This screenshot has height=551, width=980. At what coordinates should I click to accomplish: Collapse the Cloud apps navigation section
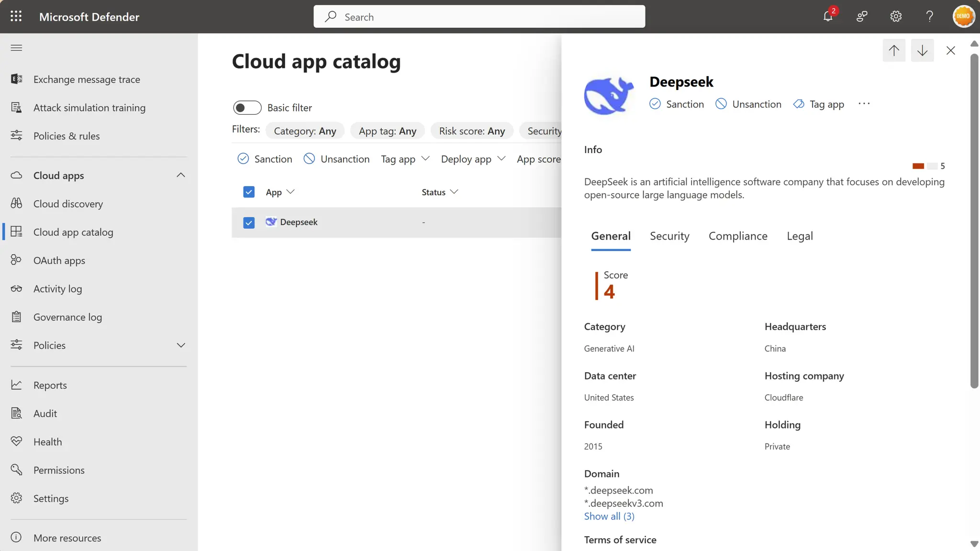pyautogui.click(x=180, y=176)
